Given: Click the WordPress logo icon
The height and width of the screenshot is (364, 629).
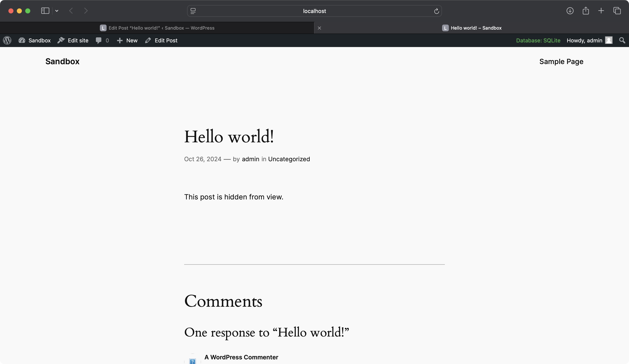Looking at the screenshot, I should 7,40.
